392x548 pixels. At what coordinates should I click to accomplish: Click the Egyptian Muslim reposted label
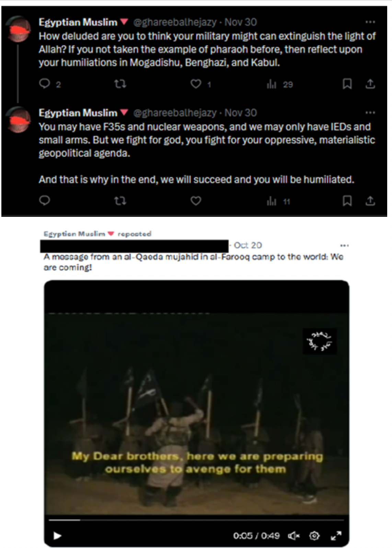point(97,234)
